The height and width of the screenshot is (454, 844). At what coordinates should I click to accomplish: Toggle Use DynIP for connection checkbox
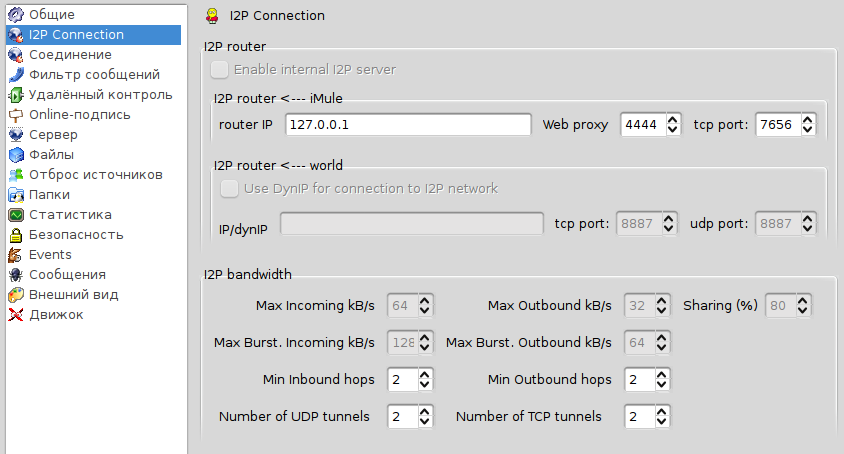229,188
